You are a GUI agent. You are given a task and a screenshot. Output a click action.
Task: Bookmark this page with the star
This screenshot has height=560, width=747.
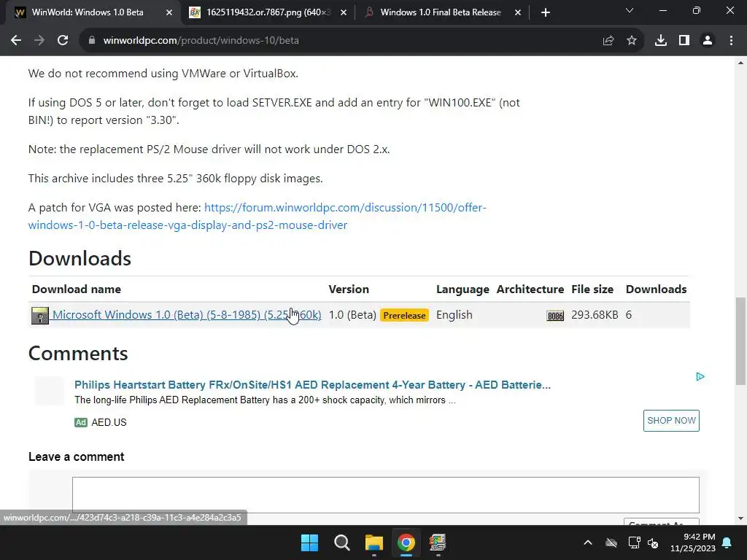pos(631,41)
